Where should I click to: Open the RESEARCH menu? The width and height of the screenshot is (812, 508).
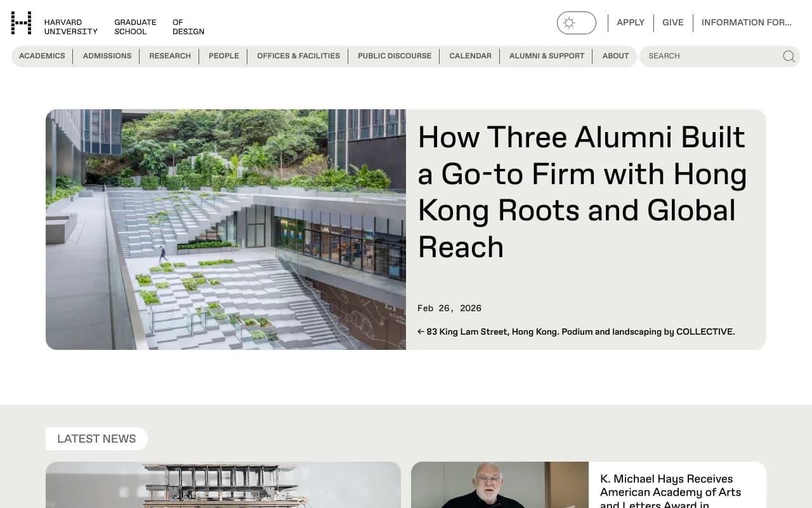coord(169,56)
